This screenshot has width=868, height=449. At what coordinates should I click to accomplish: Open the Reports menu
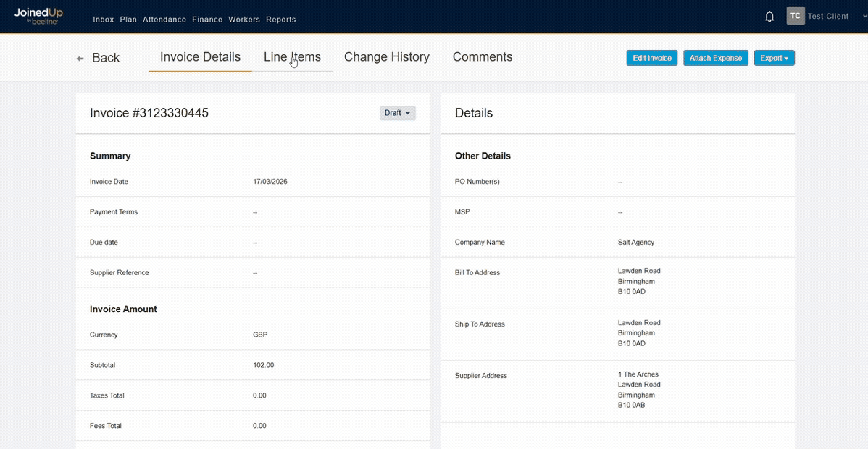pyautogui.click(x=280, y=20)
